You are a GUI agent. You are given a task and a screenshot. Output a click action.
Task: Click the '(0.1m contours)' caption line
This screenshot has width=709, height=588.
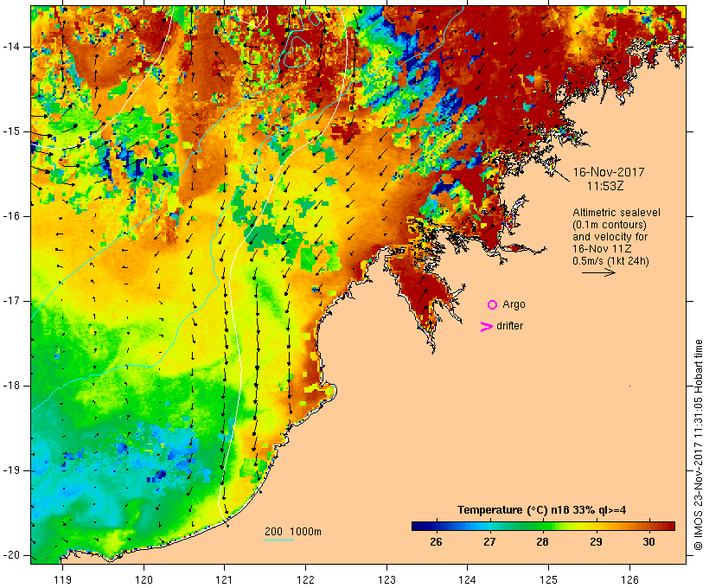point(610,225)
